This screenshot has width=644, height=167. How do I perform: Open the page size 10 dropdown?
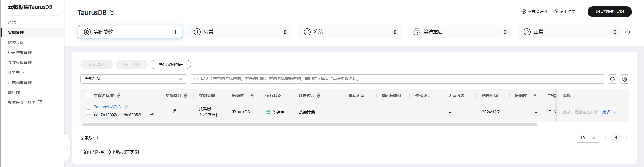[588, 138]
